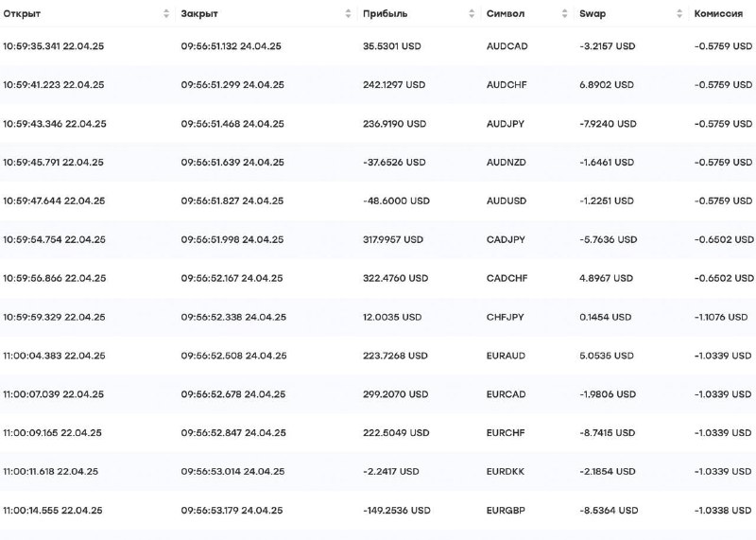Click the Закрыт column header label
Screen dimensions: 756x540
[x=199, y=14]
